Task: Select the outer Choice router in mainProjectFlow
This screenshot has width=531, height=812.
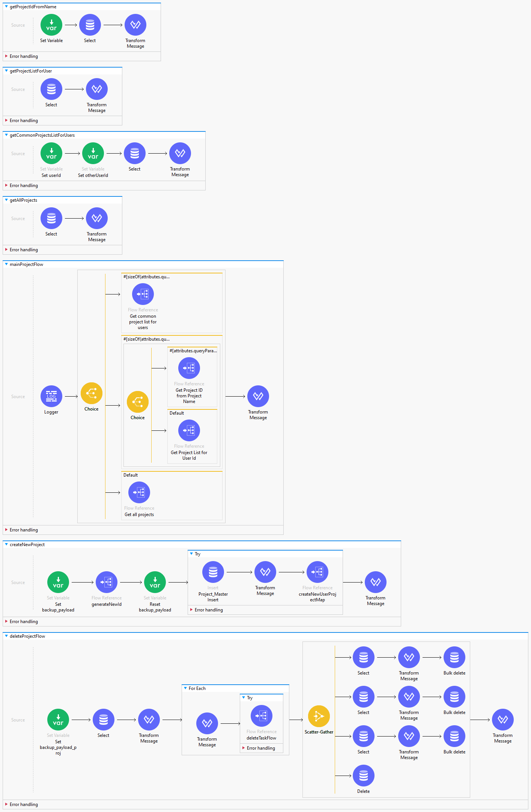Action: click(x=92, y=393)
